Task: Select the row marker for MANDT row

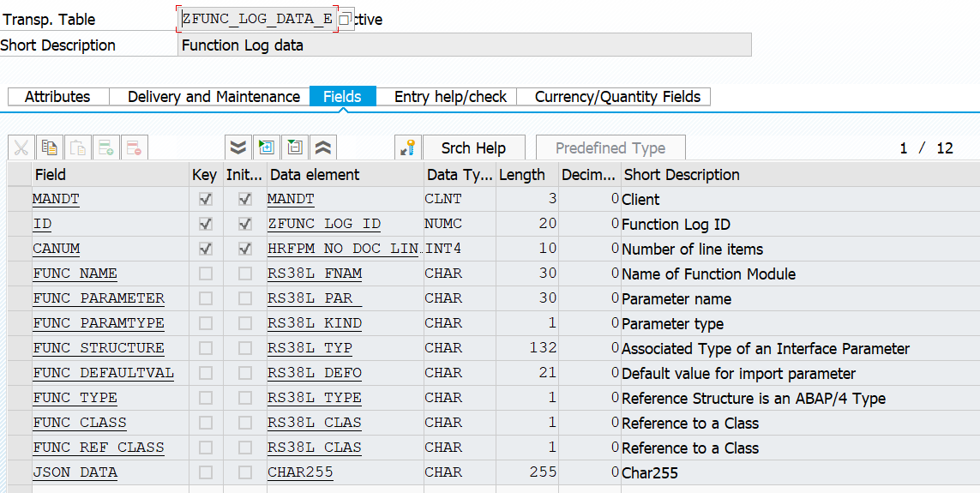Action: pos(20,199)
